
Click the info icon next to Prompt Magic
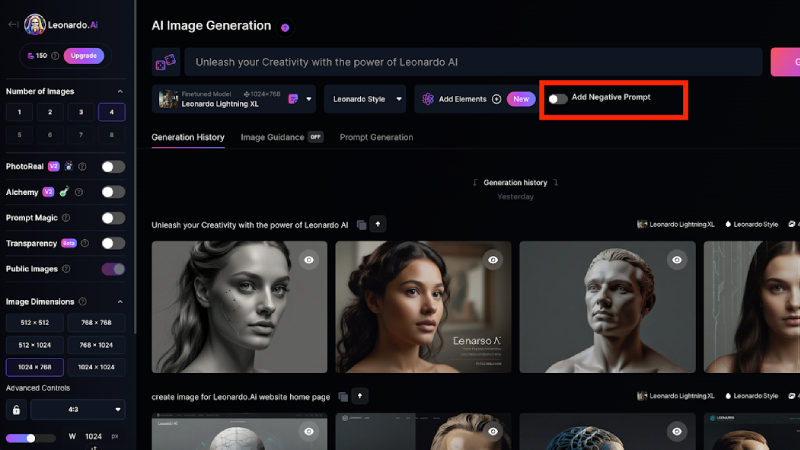(66, 217)
